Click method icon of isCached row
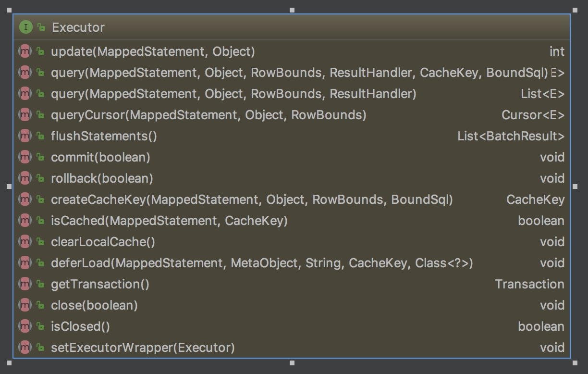Screen dimensions: 588x374 pyautogui.click(x=25, y=221)
